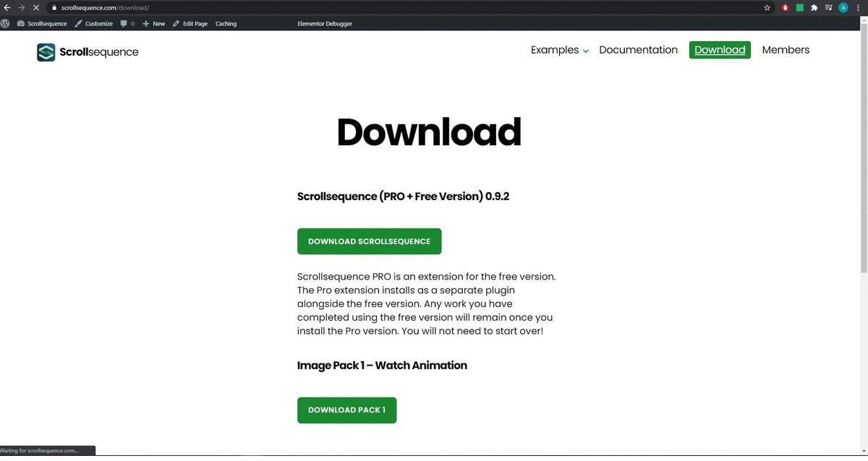This screenshot has width=868, height=461.
Task: Open the Extensions puzzle piece menu
Action: 814,7
